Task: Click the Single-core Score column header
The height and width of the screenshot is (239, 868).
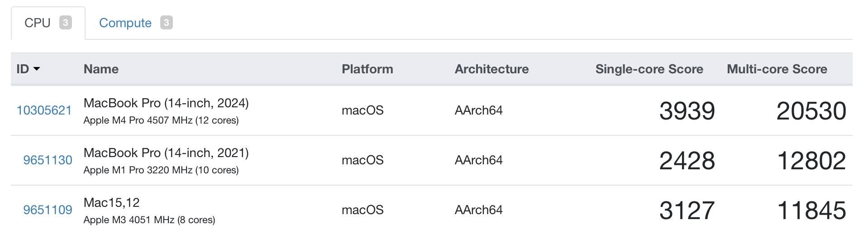Action: click(649, 69)
